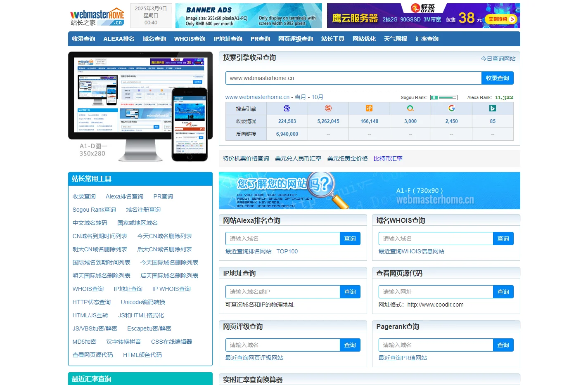Open 收录查询 in the navigation bar

[84, 39]
